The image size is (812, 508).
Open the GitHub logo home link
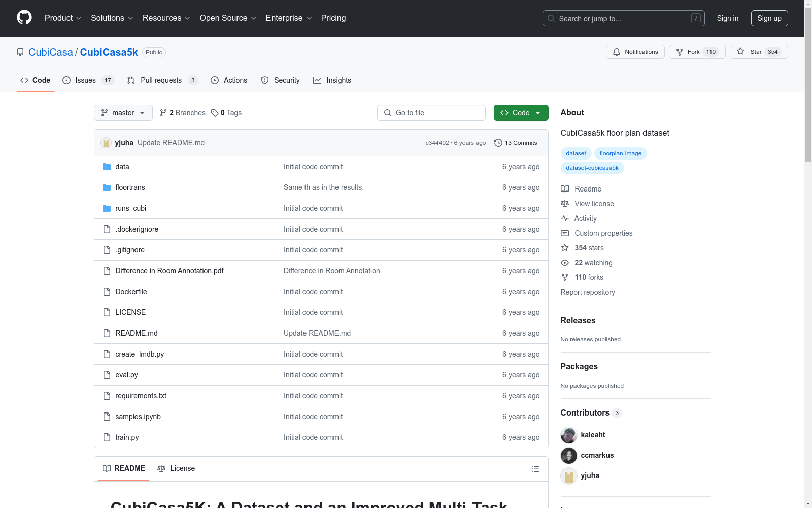coord(24,18)
